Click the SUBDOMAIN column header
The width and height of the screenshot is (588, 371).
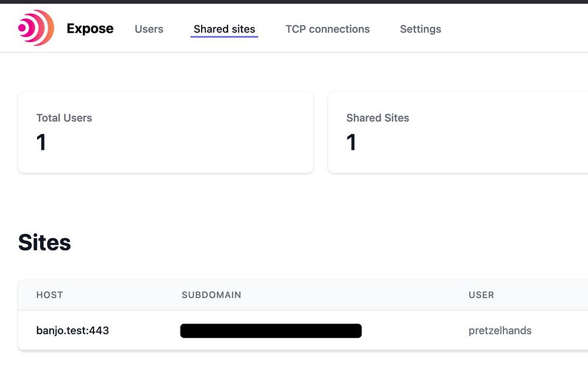211,295
